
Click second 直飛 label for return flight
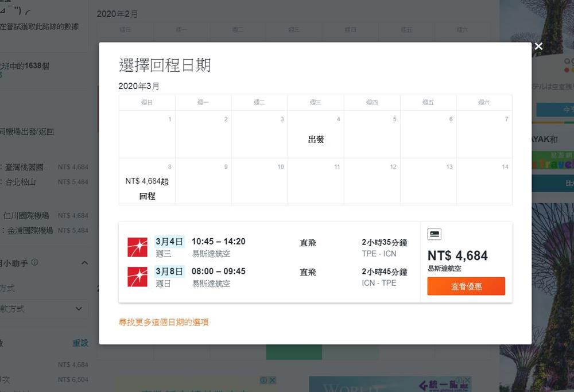click(x=308, y=272)
